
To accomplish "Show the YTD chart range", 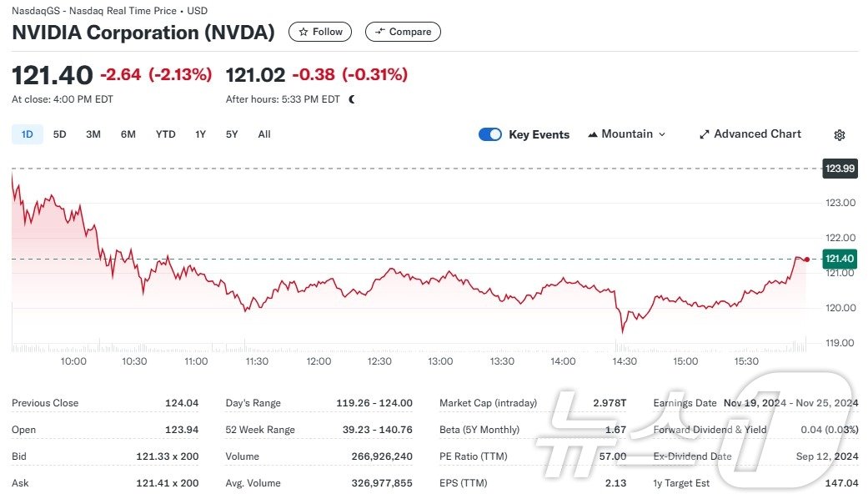I will 166,134.
